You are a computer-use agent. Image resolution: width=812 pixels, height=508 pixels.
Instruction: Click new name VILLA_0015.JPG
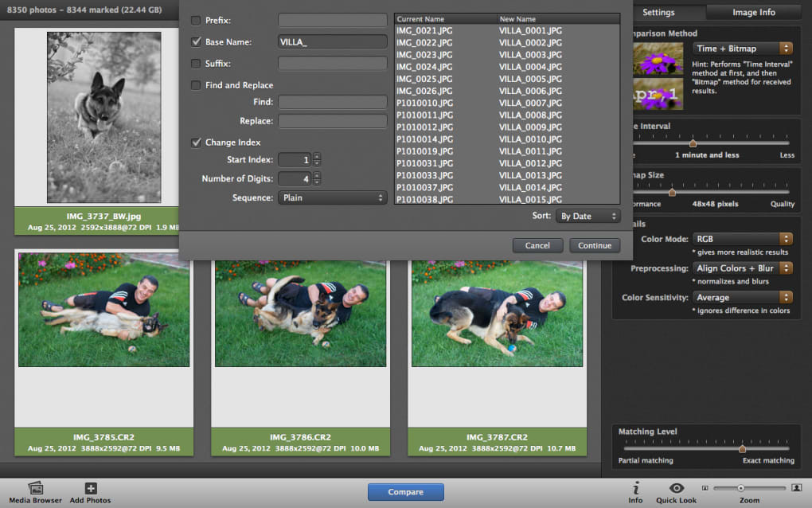530,199
